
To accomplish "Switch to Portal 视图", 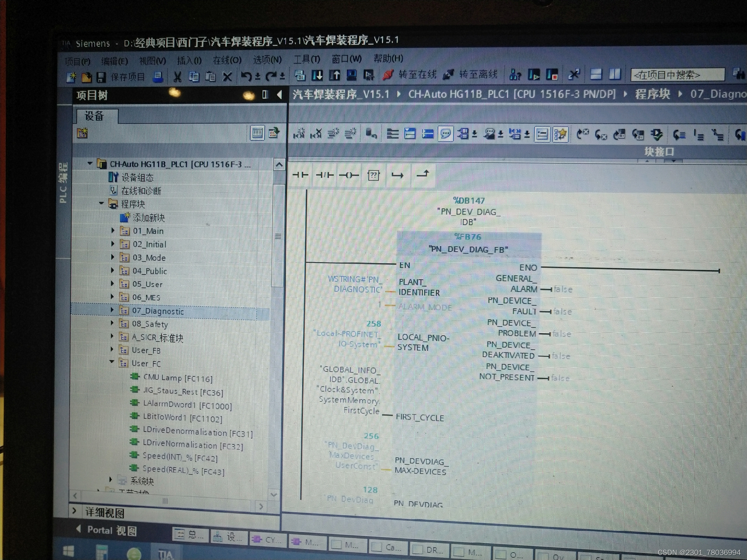I will 106,530.
